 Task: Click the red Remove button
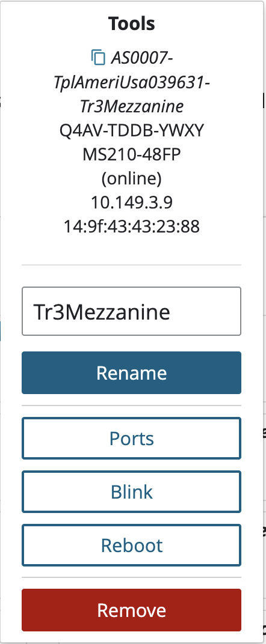pos(132,610)
